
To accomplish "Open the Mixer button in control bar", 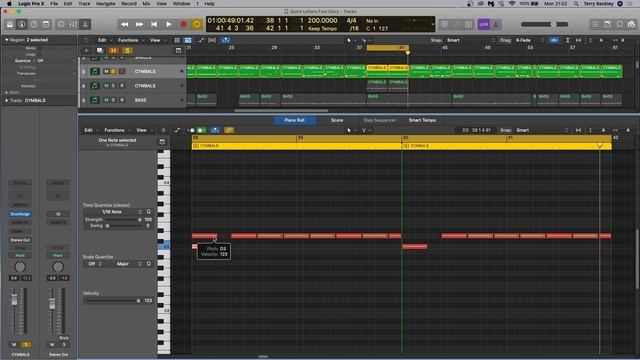I will (x=73, y=24).
